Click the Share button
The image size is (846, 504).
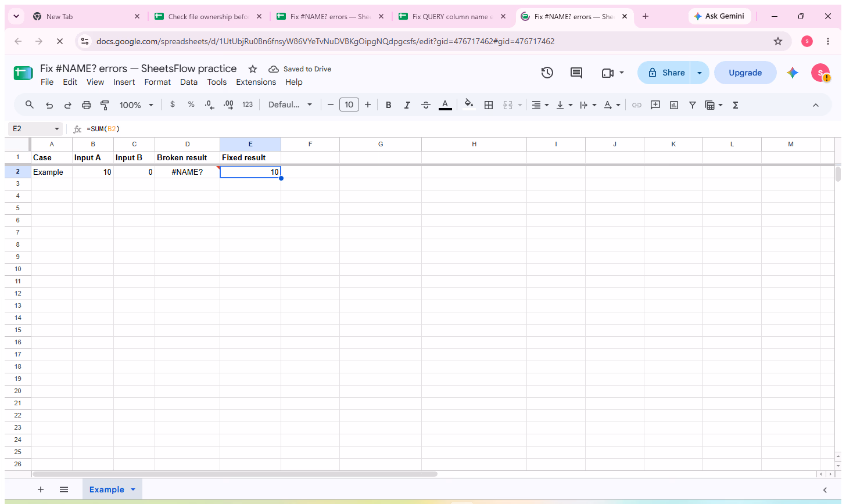[664, 73]
